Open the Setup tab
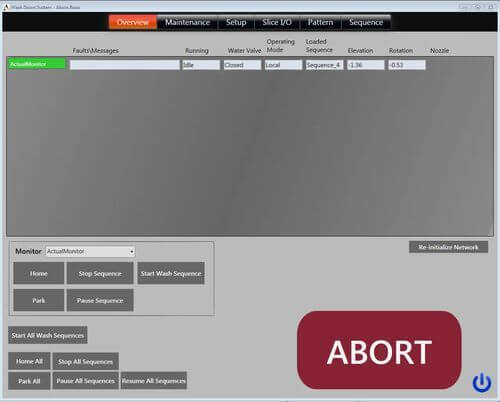This screenshot has width=500, height=402. click(236, 22)
